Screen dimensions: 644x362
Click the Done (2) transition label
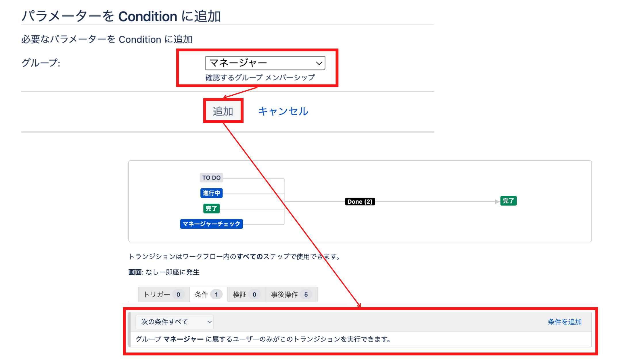click(x=360, y=201)
